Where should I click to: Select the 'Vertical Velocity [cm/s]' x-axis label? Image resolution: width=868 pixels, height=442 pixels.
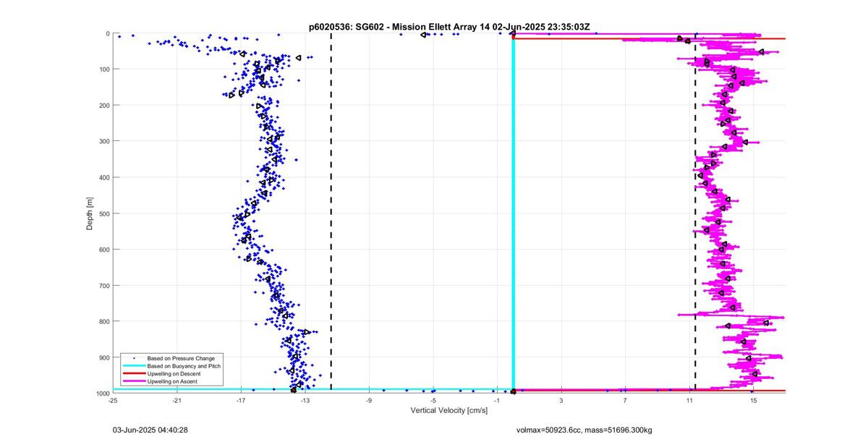pyautogui.click(x=449, y=410)
